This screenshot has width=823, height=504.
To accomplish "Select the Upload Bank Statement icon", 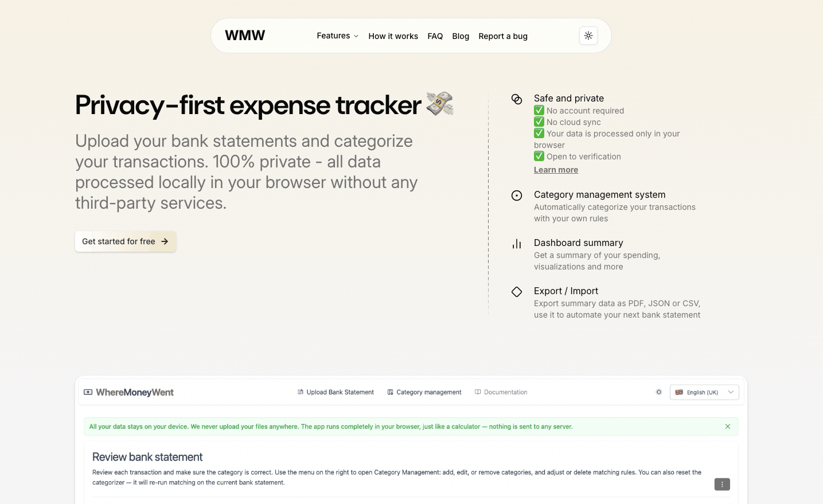I will coord(300,392).
